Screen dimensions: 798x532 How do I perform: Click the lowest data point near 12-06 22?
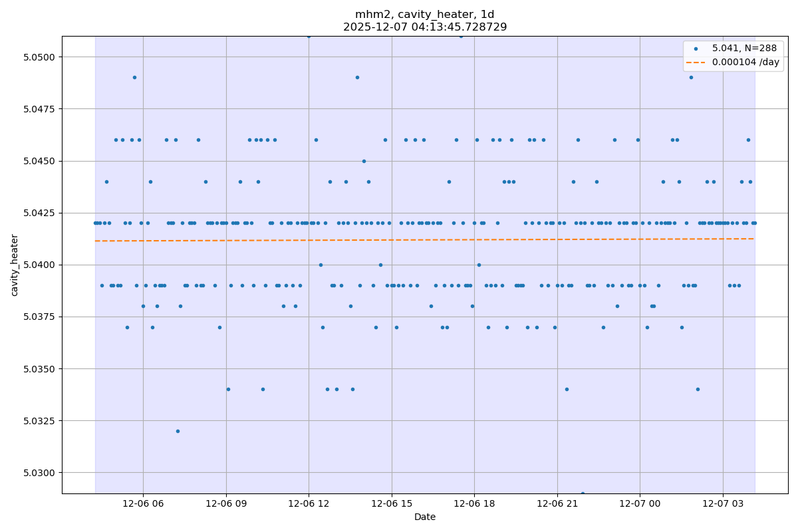tap(583, 493)
